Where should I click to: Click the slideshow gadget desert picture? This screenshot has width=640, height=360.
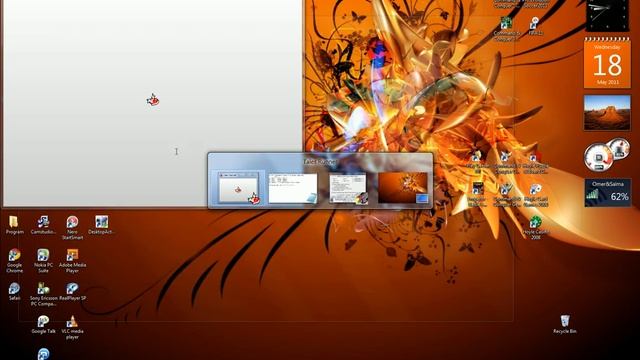click(x=607, y=113)
